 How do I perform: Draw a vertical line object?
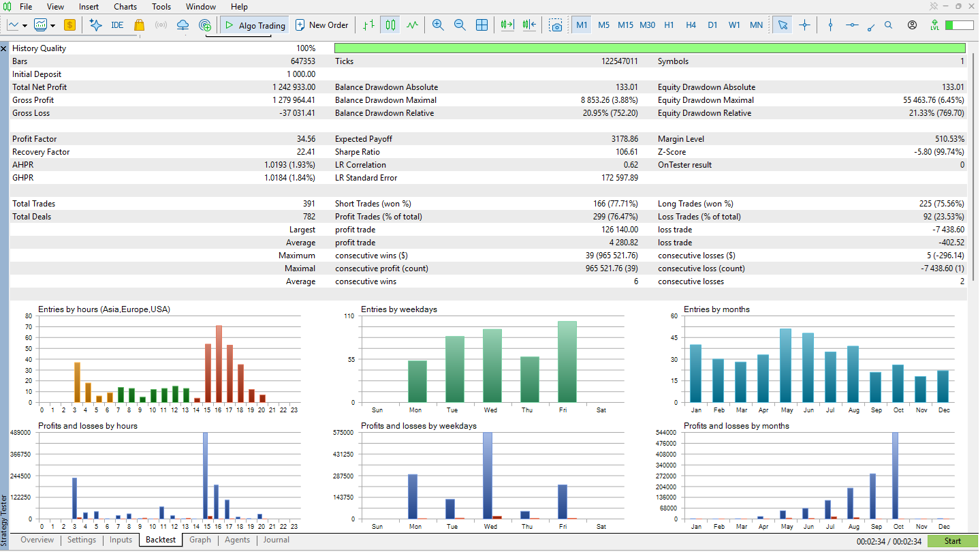pyautogui.click(x=830, y=25)
